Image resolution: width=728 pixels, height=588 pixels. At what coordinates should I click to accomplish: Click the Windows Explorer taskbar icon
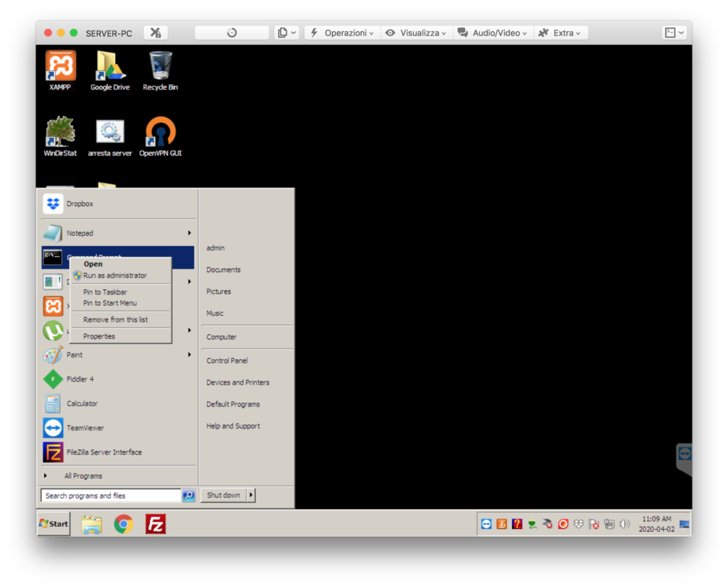click(x=92, y=525)
